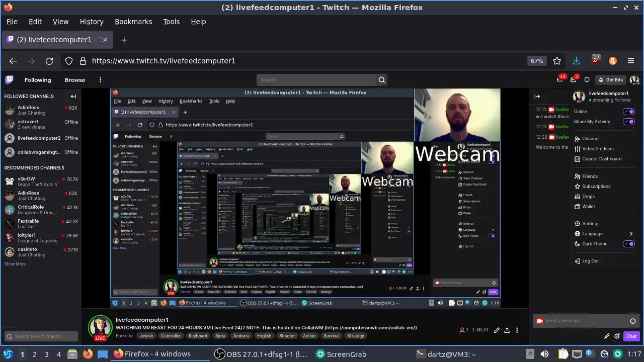Open the Following tab
644x362 pixels.
click(x=38, y=80)
